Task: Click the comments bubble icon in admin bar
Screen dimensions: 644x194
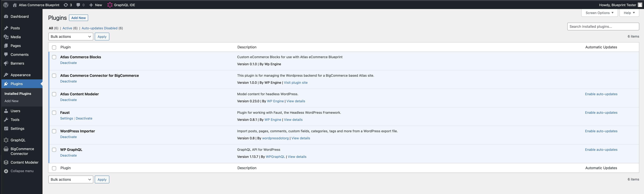Action: pyautogui.click(x=78, y=5)
